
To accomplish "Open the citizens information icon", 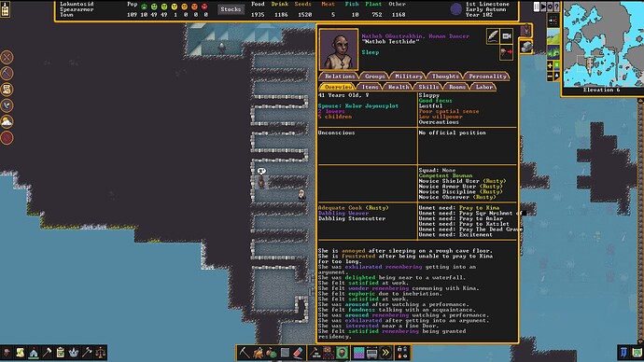I will [x=7, y=353].
